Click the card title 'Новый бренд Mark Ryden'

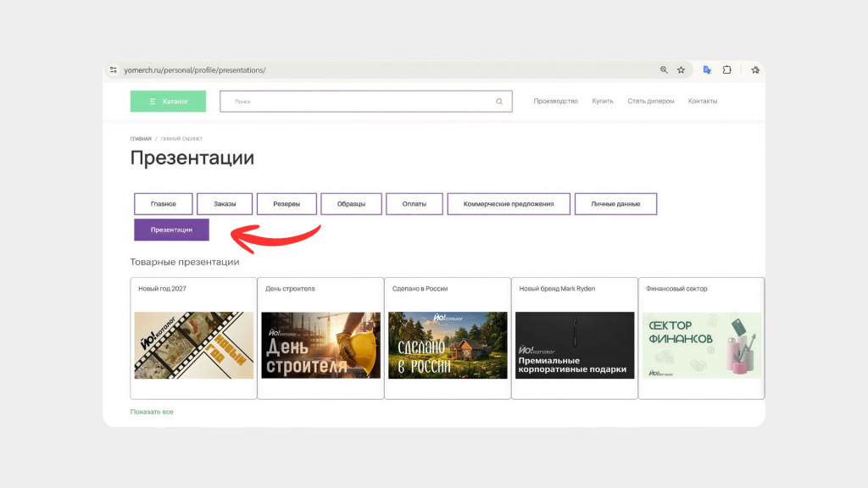[x=557, y=289]
